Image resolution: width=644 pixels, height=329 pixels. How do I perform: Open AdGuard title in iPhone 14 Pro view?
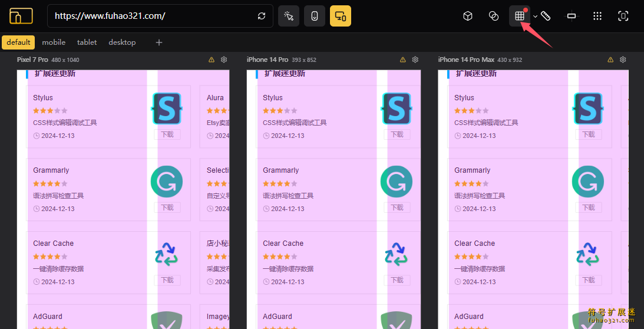(278, 317)
